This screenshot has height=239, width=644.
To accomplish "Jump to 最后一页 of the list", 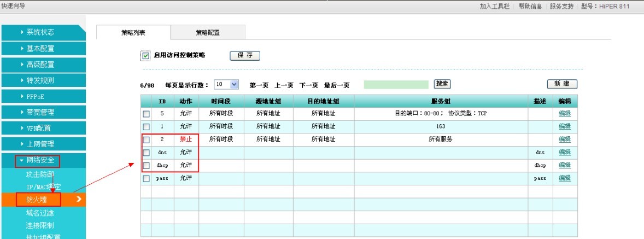I will (337, 85).
